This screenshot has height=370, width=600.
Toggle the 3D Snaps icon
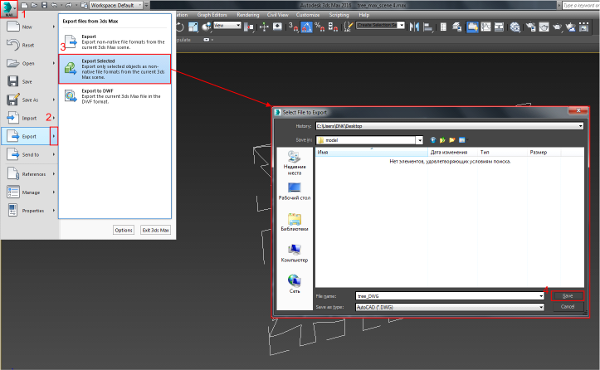(293, 27)
